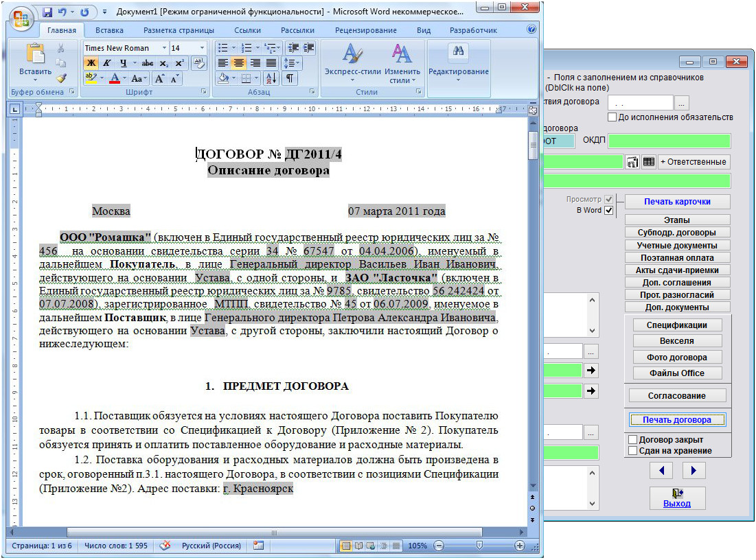Screen dimensions: 756x560
Task: Undo the last action in Word
Action: coord(62,12)
